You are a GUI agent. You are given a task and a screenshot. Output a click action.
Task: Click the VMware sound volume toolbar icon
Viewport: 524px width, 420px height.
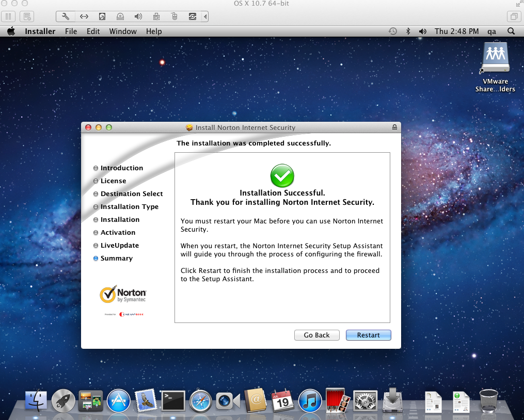point(138,17)
